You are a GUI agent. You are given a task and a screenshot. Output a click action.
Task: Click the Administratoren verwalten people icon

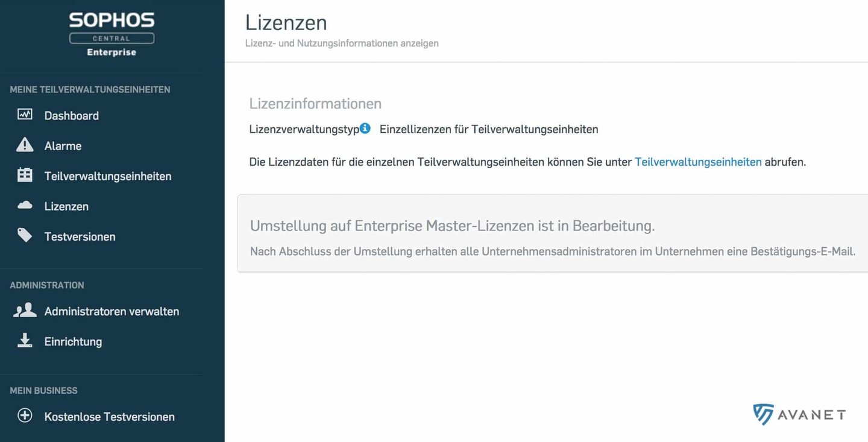25,311
